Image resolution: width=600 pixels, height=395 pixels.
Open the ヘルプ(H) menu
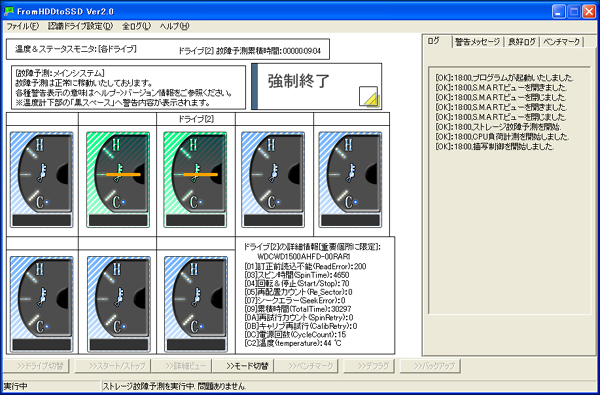click(174, 26)
